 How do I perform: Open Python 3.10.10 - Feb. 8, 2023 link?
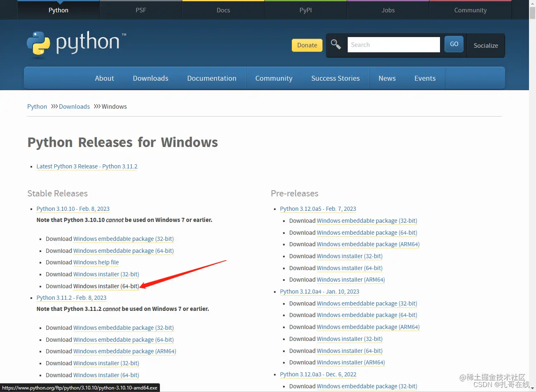73,209
